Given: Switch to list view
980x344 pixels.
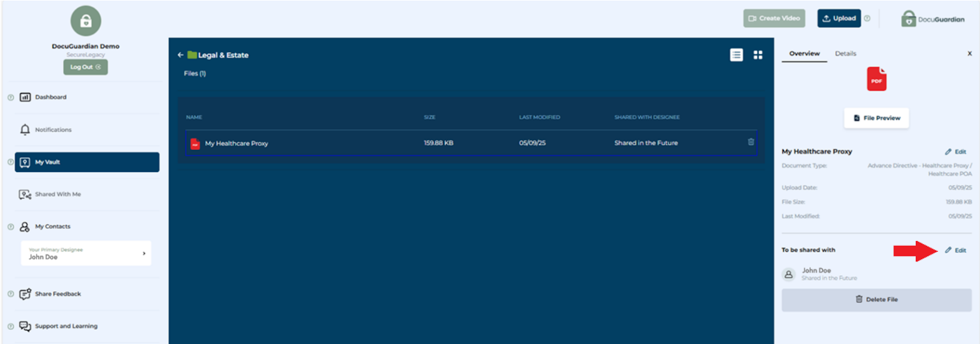Looking at the screenshot, I should click(x=736, y=55).
